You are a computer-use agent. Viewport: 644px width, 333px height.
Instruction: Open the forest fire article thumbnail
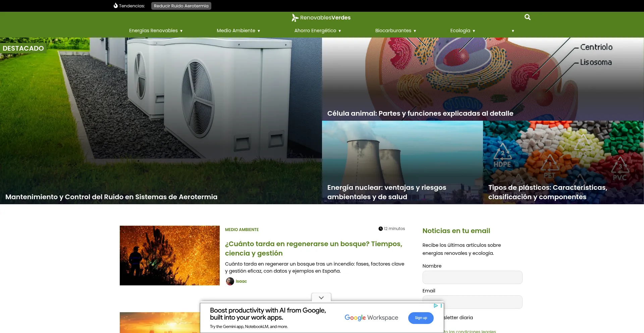tap(169, 255)
